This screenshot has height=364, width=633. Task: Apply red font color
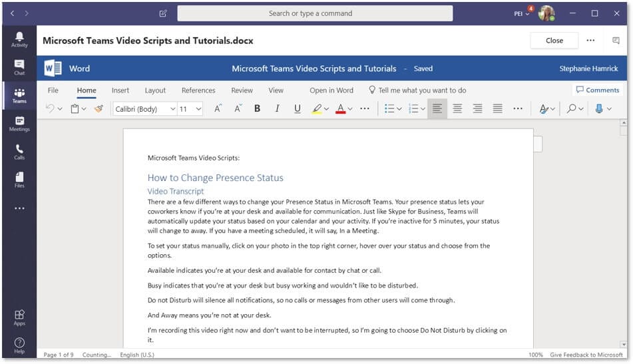341,108
